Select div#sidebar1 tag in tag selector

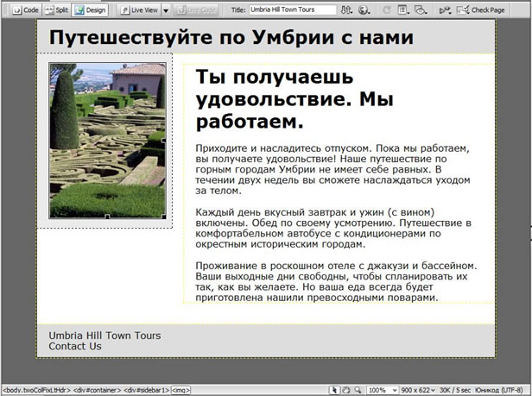pyautogui.click(x=146, y=390)
